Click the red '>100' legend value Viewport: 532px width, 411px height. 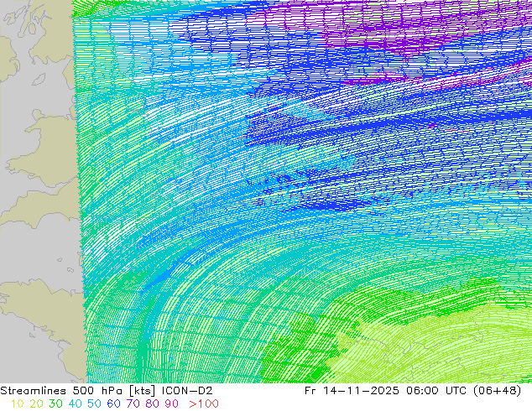204,403
